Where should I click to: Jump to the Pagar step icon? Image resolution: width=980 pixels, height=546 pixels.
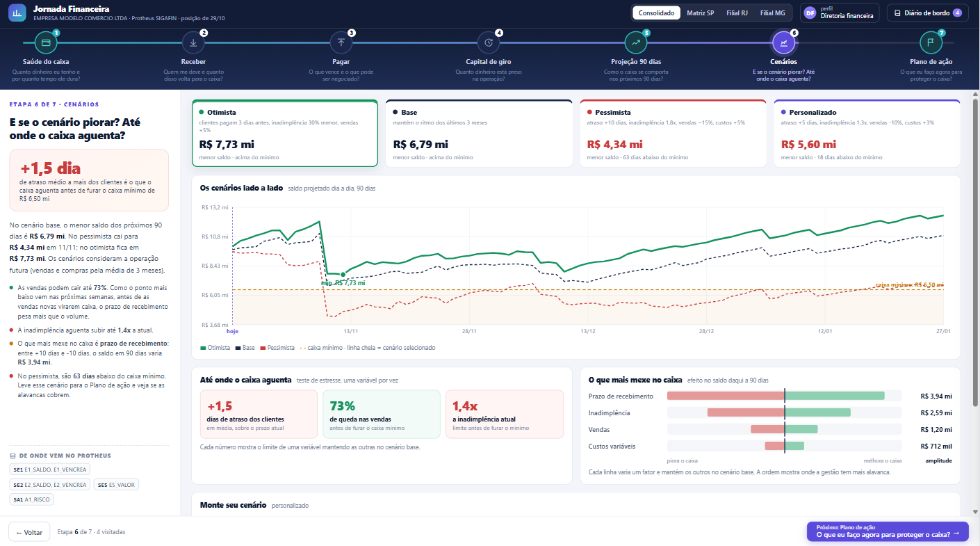[341, 42]
